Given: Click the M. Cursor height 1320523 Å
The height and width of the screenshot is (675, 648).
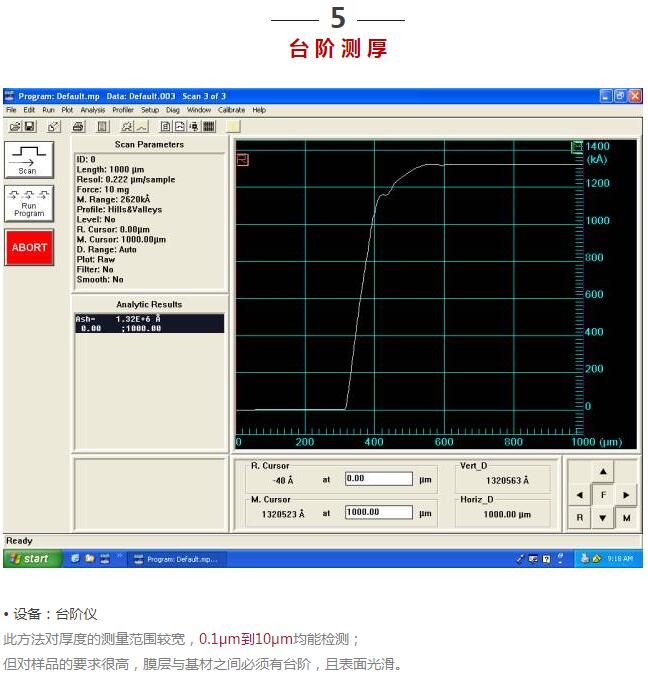Looking at the screenshot, I should coord(283,514).
